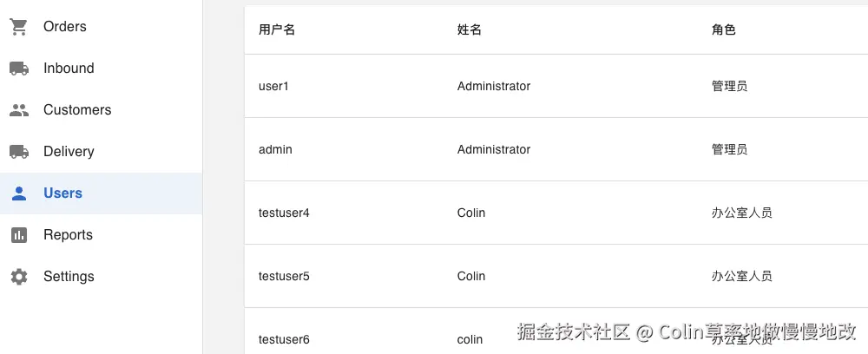Click the 姓名 column header

(470, 29)
